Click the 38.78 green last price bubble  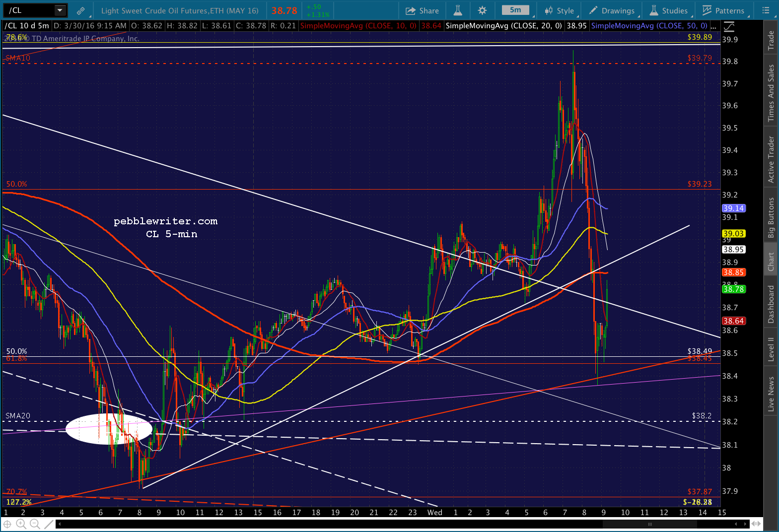733,289
